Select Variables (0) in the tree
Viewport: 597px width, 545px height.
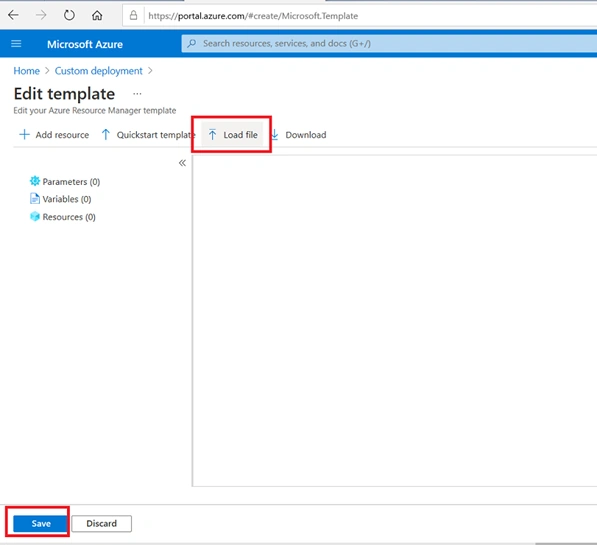[67, 199]
